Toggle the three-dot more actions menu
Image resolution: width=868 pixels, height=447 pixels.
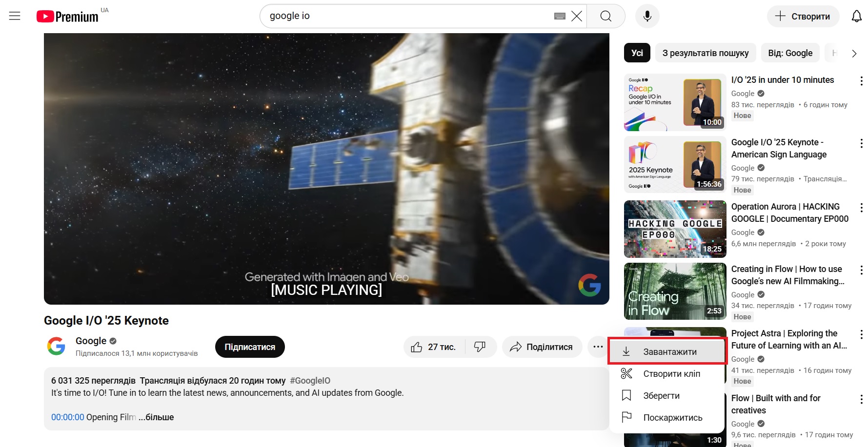pos(598,347)
